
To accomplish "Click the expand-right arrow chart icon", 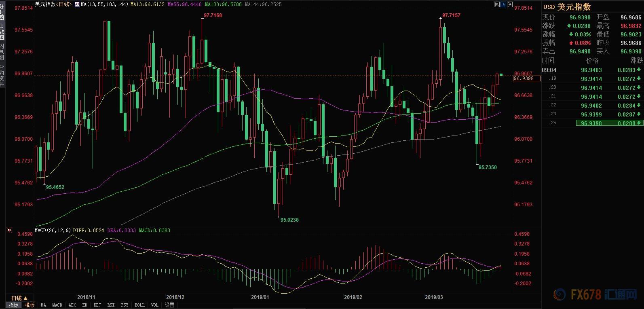I will 510,4.
